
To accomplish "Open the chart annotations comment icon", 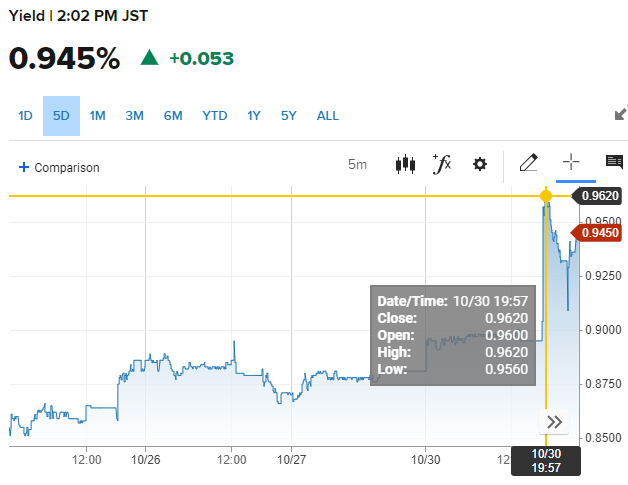I will click(614, 163).
